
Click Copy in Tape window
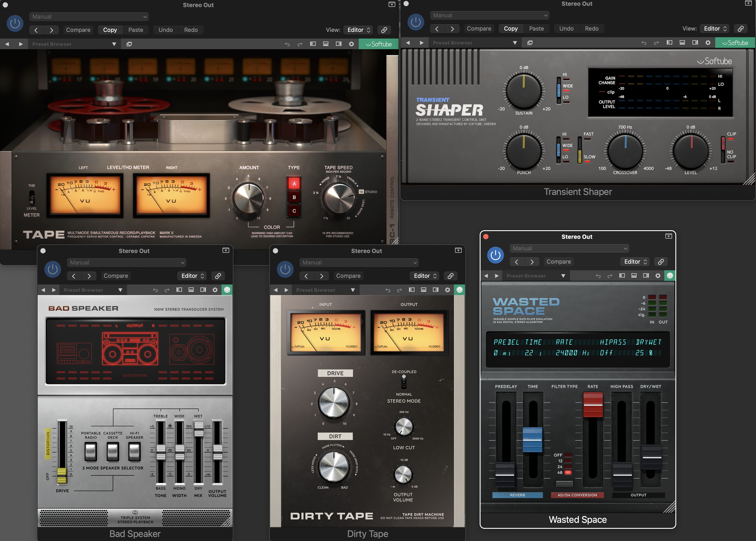coord(110,30)
